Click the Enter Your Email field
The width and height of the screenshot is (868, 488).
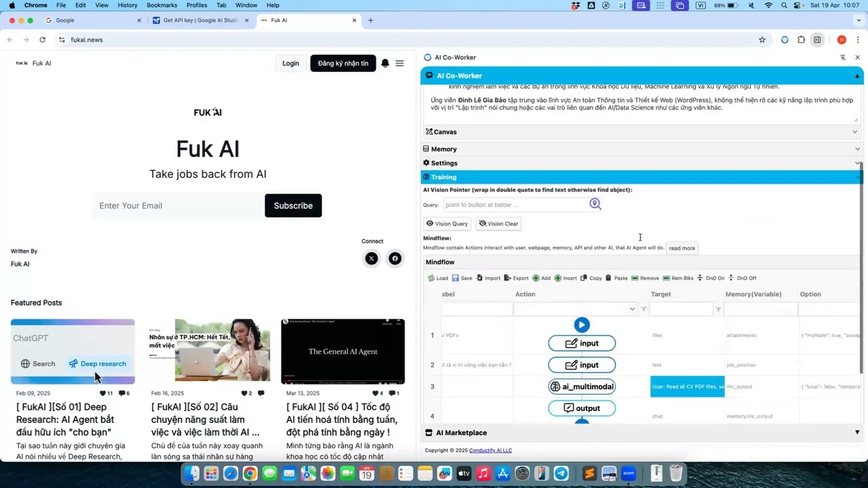178,205
